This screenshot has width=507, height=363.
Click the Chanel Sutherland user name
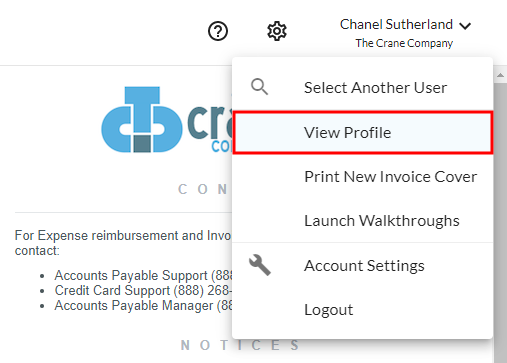396,24
